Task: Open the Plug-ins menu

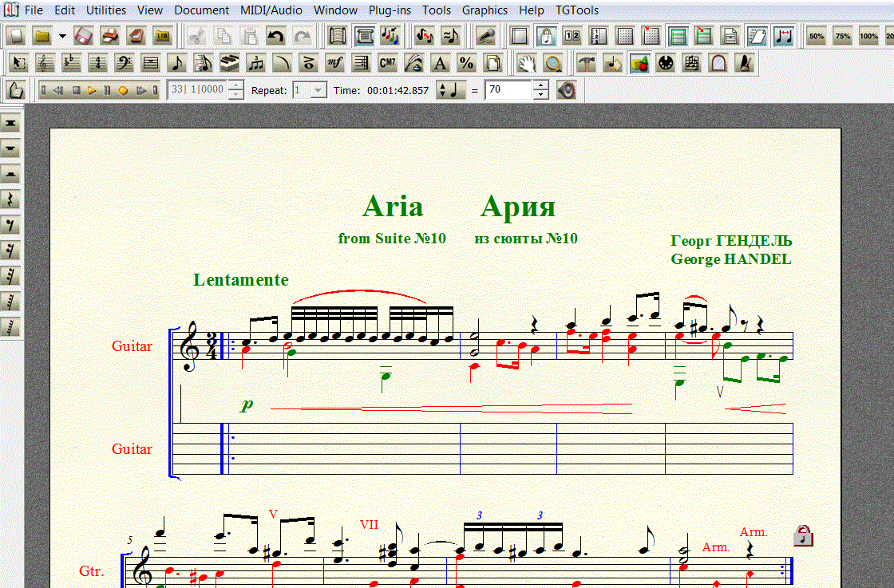Action: tap(390, 10)
